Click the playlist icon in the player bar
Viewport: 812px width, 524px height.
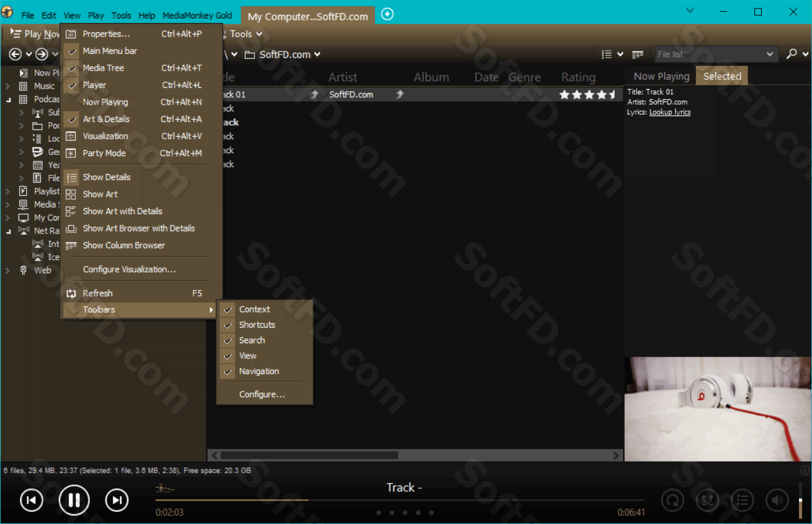(x=742, y=499)
